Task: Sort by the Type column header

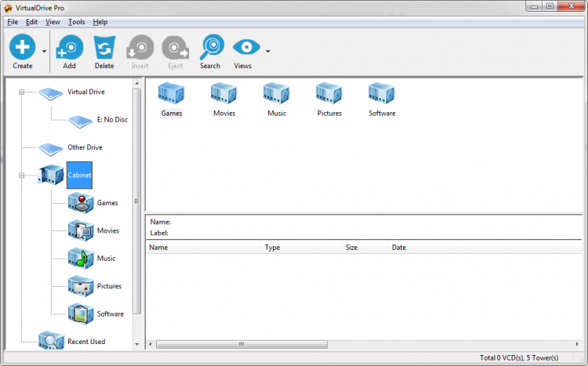Action: (302, 248)
